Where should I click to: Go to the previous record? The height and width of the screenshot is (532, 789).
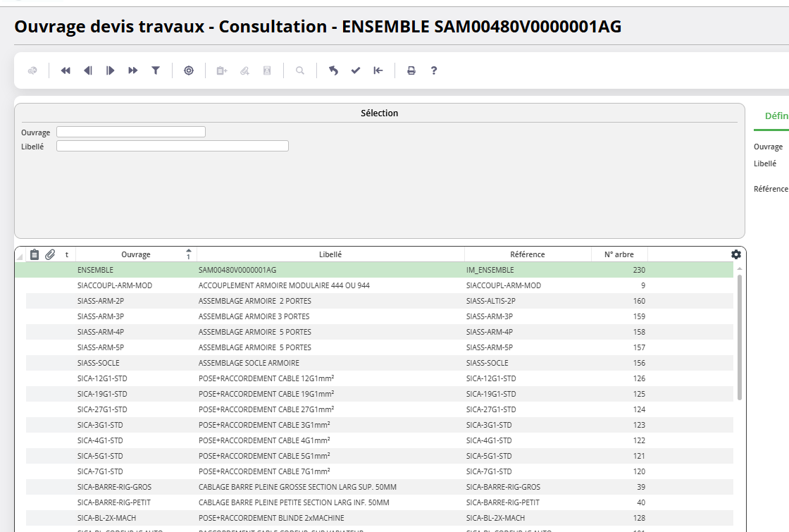[87, 70]
